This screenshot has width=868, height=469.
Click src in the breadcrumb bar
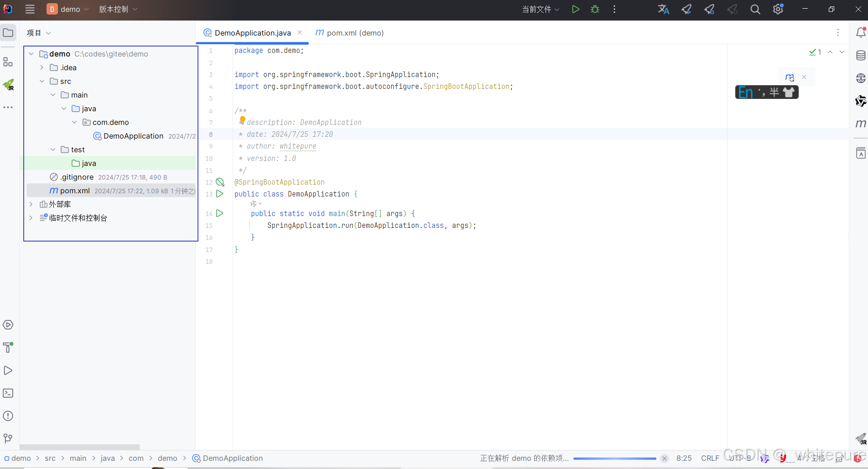(x=50, y=458)
